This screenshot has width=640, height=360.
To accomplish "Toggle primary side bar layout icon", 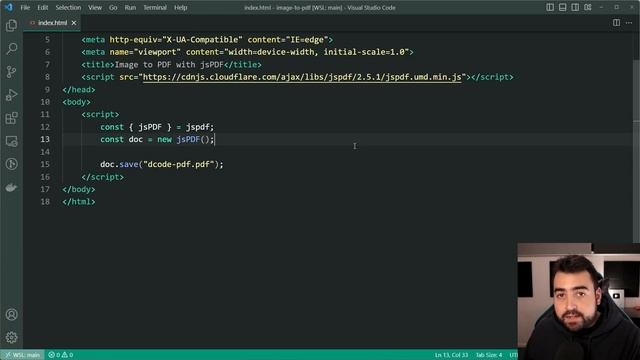I will (550, 7).
